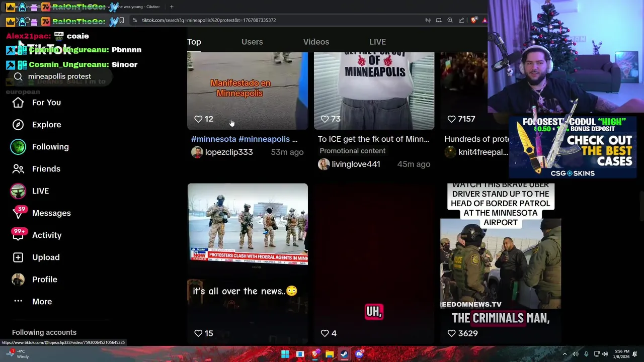Click the '45m ago' timestamp
The height and width of the screenshot is (362, 644).
point(414,164)
